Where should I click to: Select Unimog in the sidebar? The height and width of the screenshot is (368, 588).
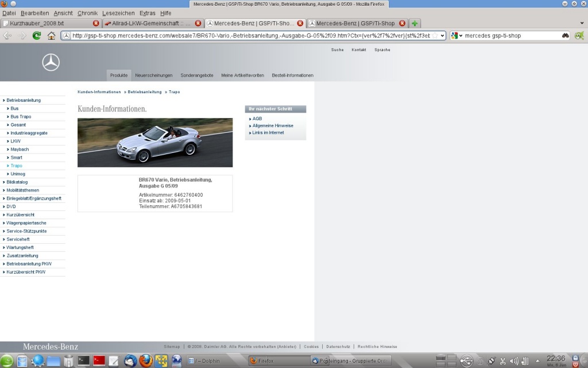tap(18, 174)
